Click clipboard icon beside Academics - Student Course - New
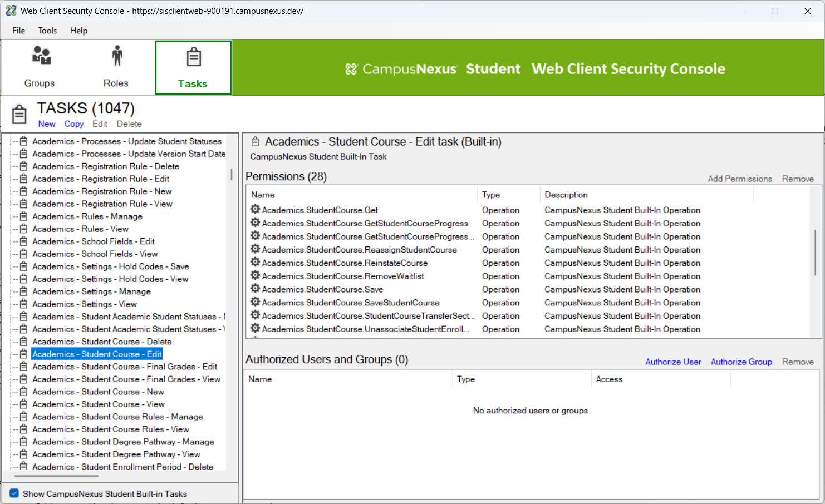Viewport: 825px width, 504px height. click(x=23, y=392)
